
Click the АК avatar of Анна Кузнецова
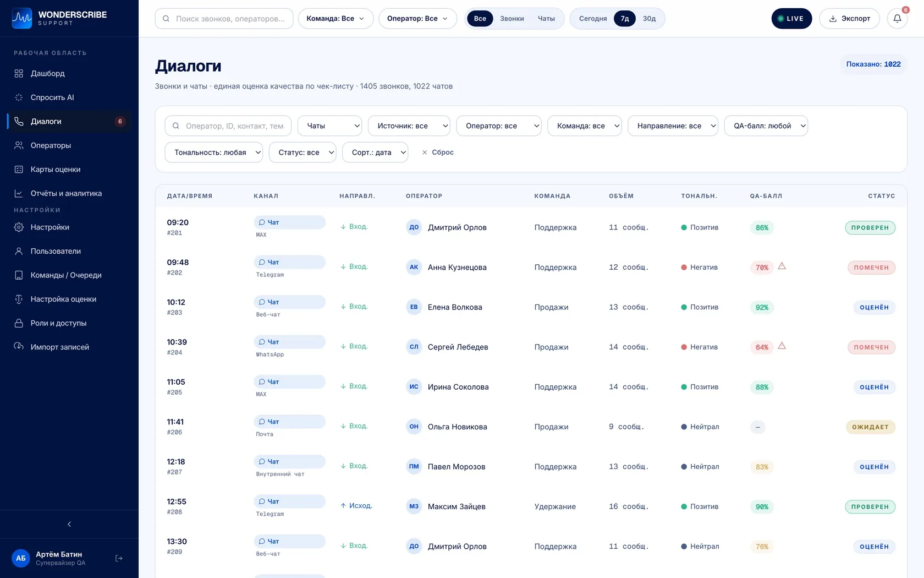click(414, 268)
